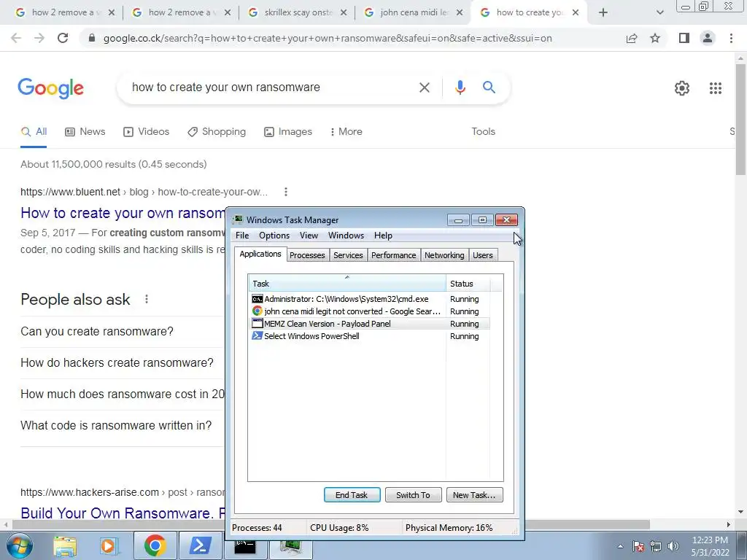This screenshot has width=747, height=560.
Task: Open the Chrome tab search chevron
Action: 659,12
